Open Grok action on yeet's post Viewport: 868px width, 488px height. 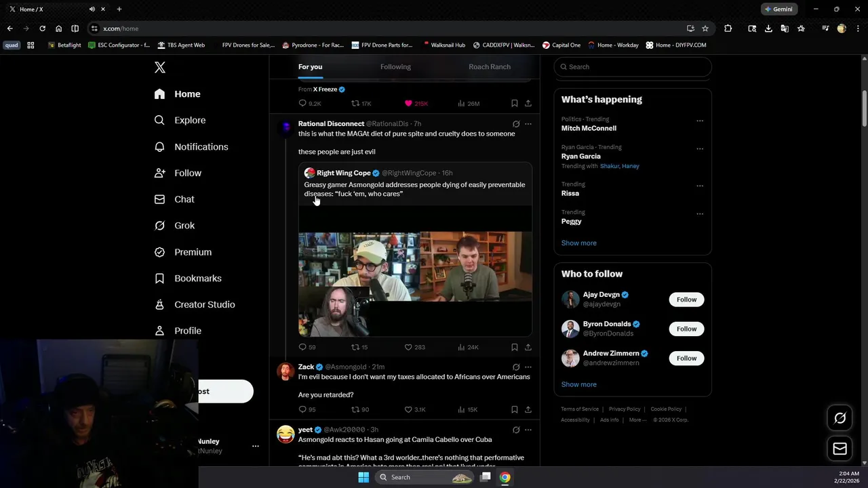pos(516,430)
